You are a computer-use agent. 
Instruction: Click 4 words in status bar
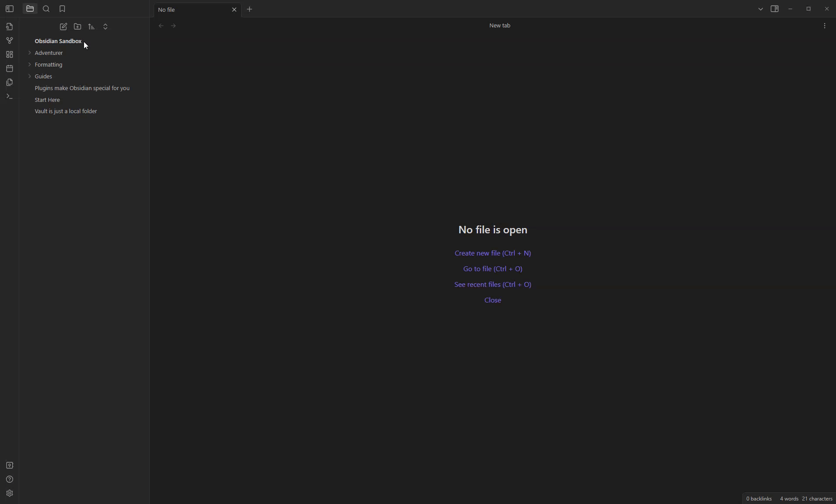click(x=789, y=499)
